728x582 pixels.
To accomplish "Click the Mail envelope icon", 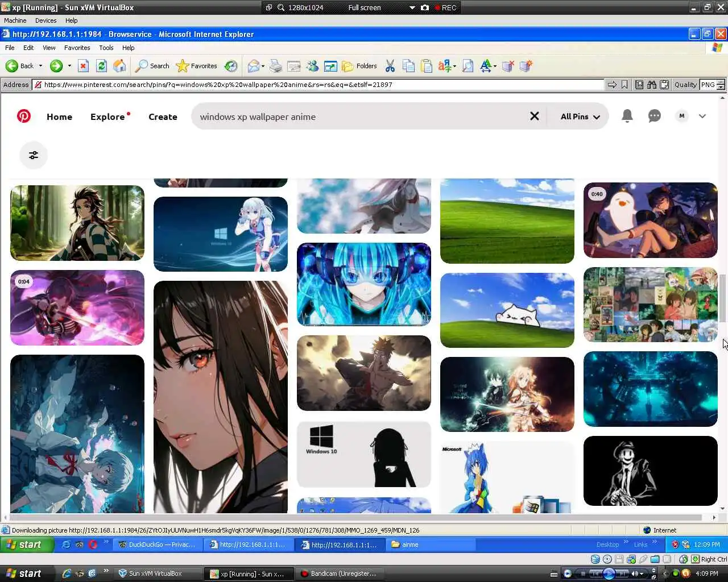I will click(x=253, y=66).
